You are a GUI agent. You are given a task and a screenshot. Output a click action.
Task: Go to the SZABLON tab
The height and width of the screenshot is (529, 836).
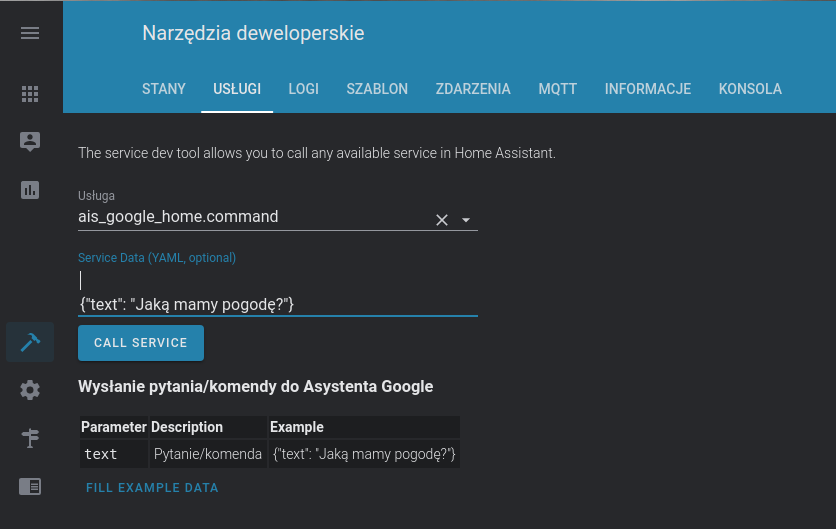[x=377, y=89]
